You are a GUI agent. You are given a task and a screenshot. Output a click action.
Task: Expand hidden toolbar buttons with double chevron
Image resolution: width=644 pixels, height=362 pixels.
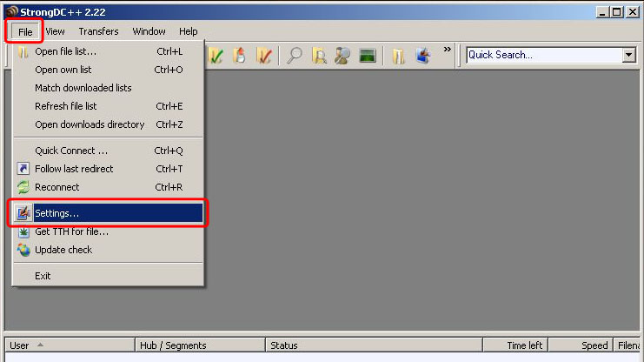(448, 50)
